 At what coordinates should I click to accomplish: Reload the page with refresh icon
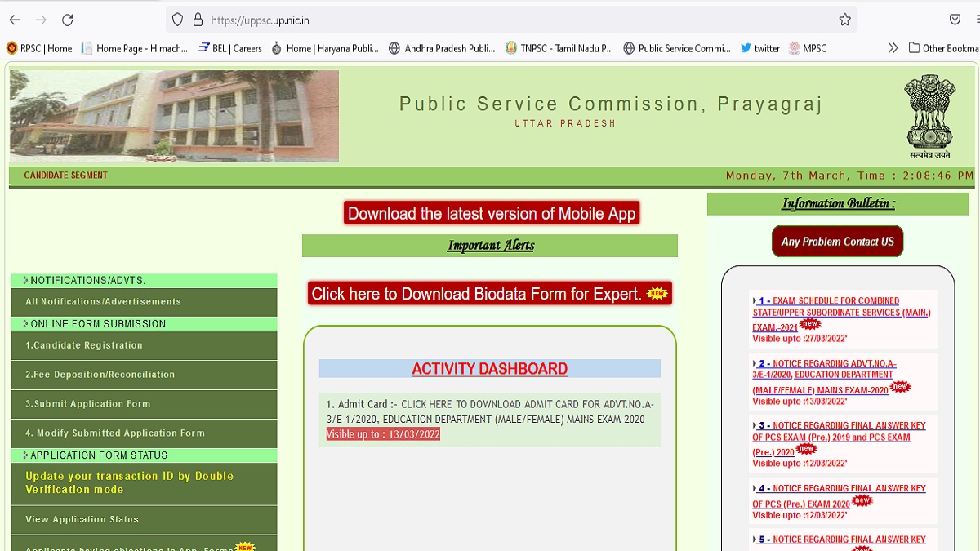68,20
